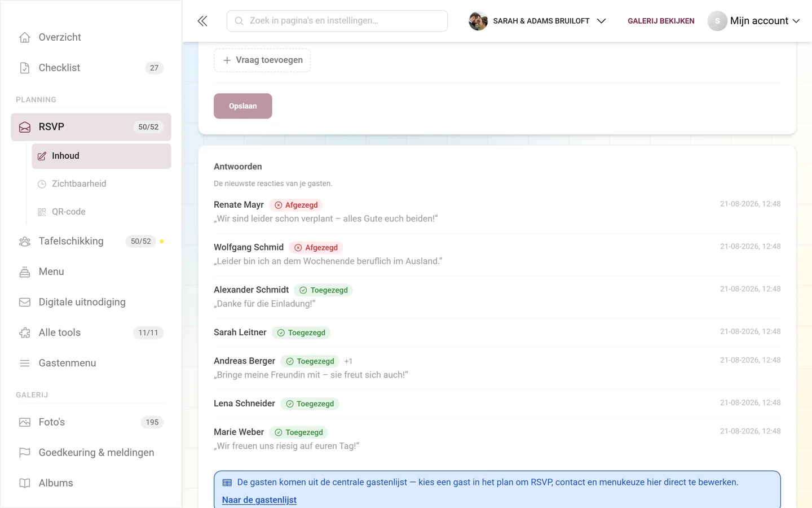Click the 195 count beside Foto's
This screenshot has height=508, width=812.
152,422
